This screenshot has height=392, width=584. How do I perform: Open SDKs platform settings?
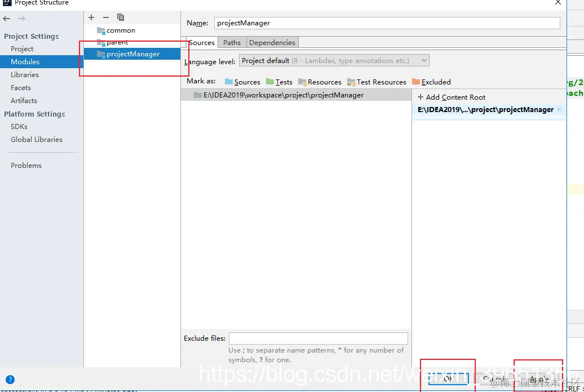click(x=19, y=127)
